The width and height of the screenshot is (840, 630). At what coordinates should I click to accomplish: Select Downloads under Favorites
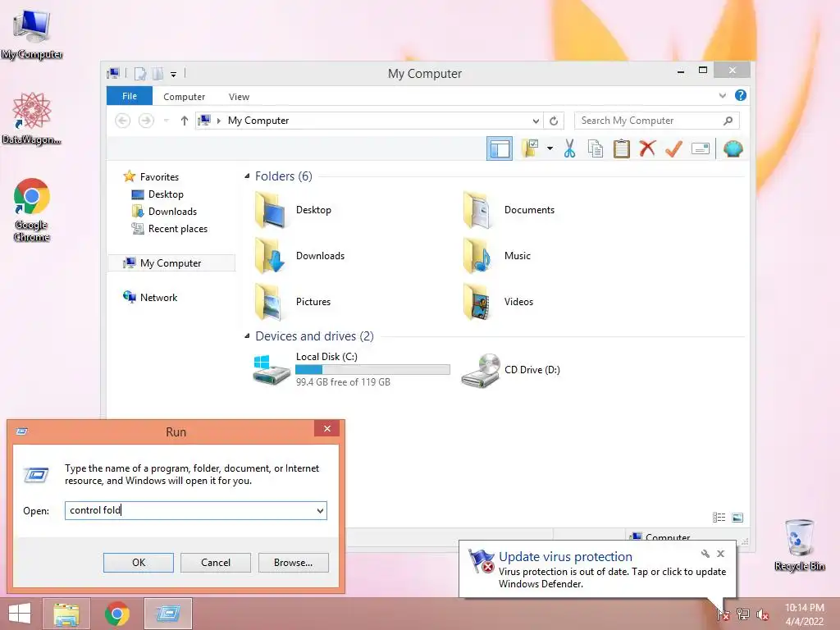point(172,211)
